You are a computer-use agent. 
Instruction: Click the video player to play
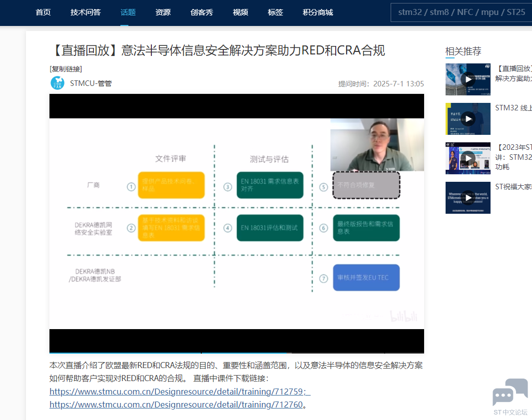coord(237,224)
